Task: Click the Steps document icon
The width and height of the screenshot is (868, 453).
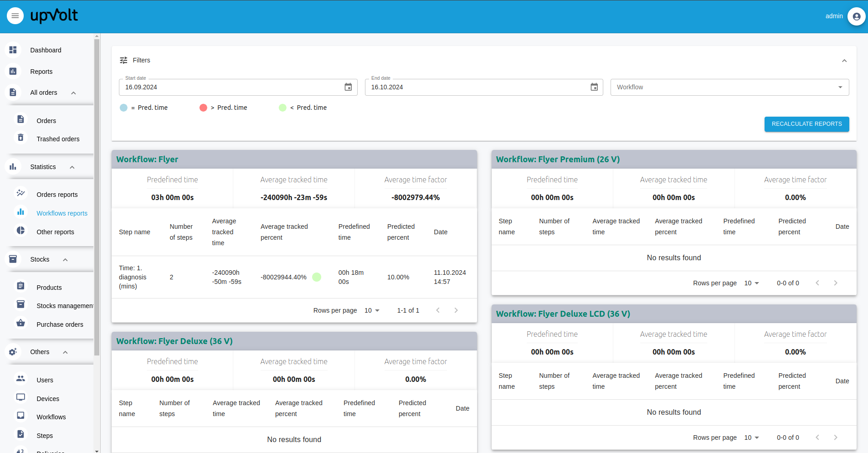Action: click(21, 434)
